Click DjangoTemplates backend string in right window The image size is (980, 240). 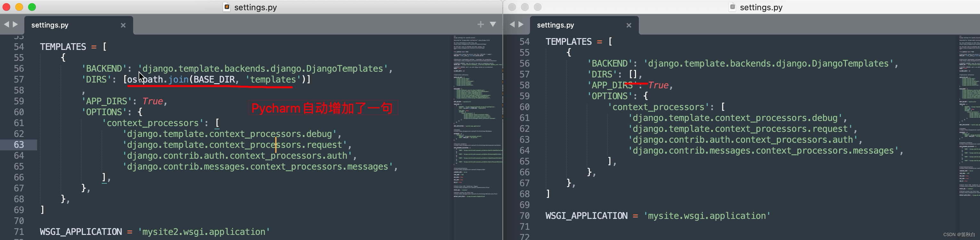tap(768, 63)
